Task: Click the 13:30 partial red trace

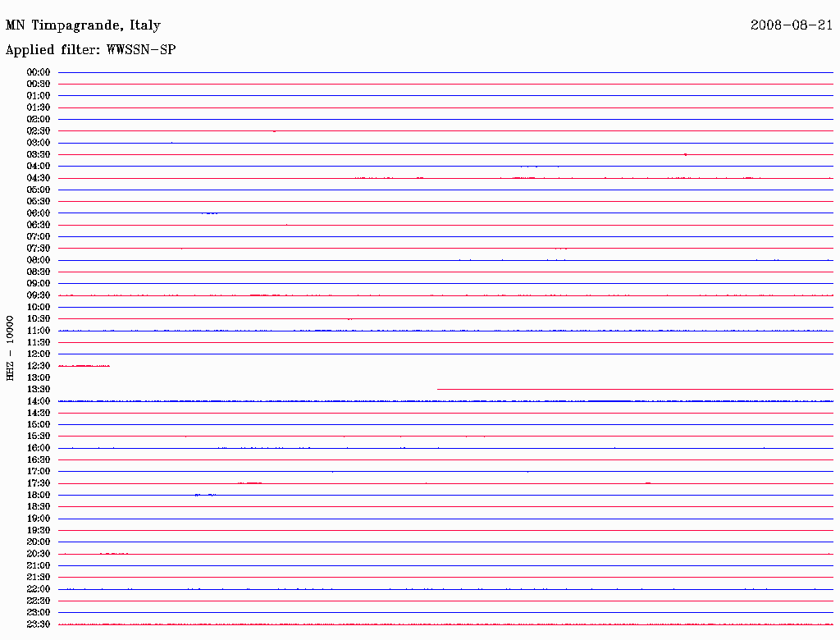Action: tap(636, 389)
